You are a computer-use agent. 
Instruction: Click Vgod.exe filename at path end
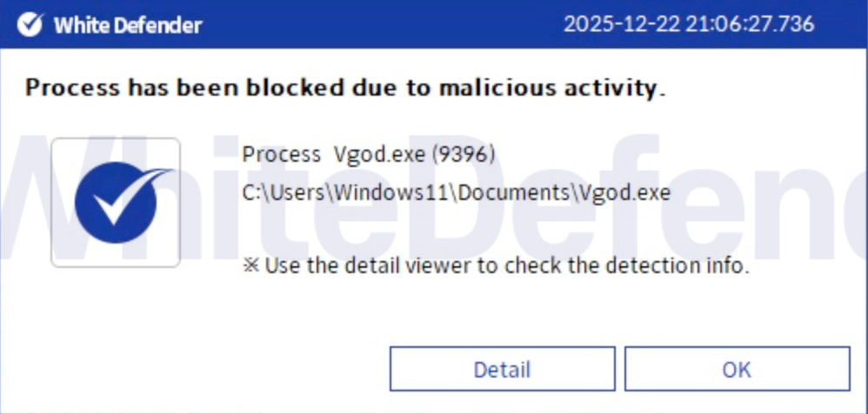pos(622,193)
